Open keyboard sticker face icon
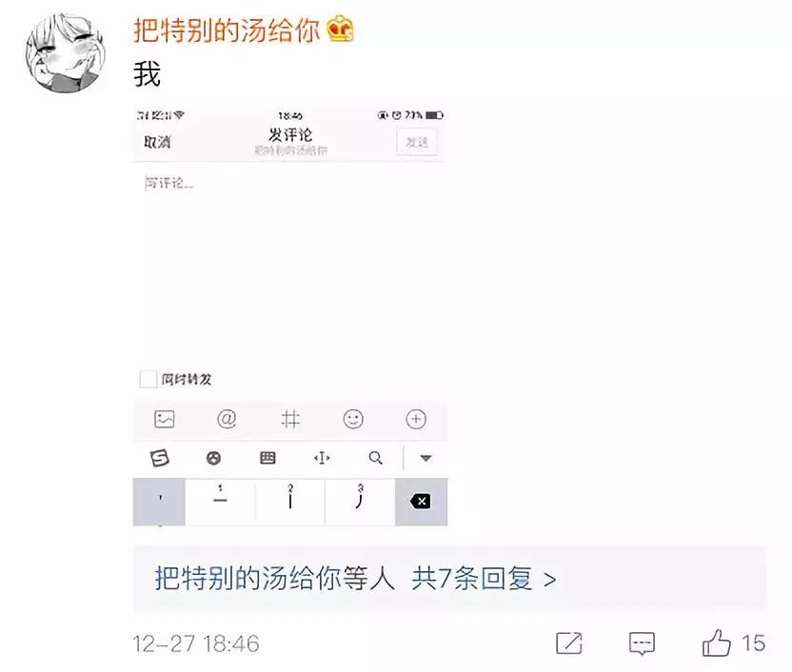Viewport: 792px width, 672px height. click(213, 458)
